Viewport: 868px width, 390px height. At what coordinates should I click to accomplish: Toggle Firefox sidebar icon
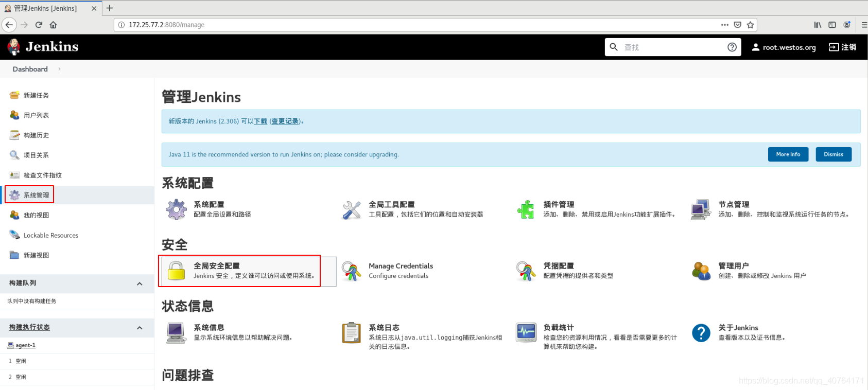coord(832,25)
